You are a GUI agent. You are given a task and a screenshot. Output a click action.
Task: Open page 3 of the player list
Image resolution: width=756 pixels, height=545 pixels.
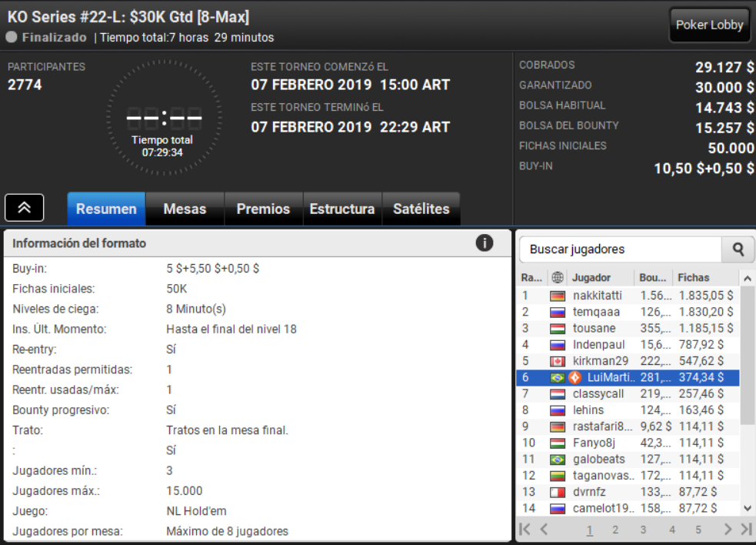click(x=643, y=530)
